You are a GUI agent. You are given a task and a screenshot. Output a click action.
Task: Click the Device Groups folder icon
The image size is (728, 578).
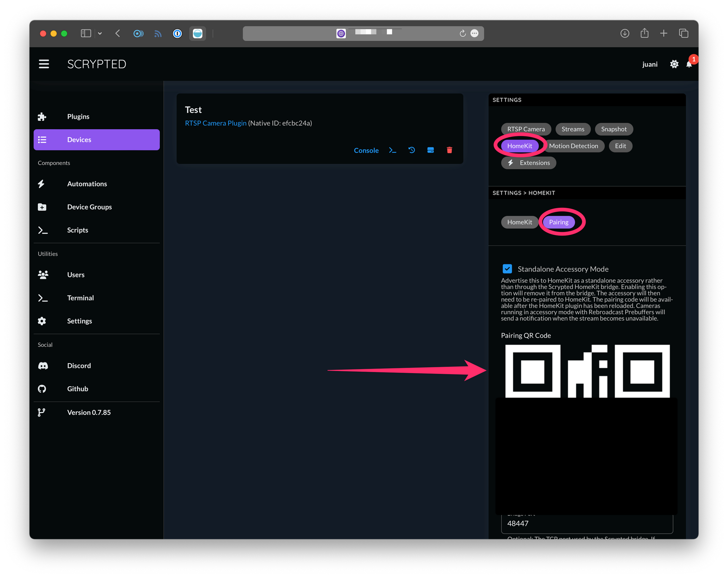point(42,207)
